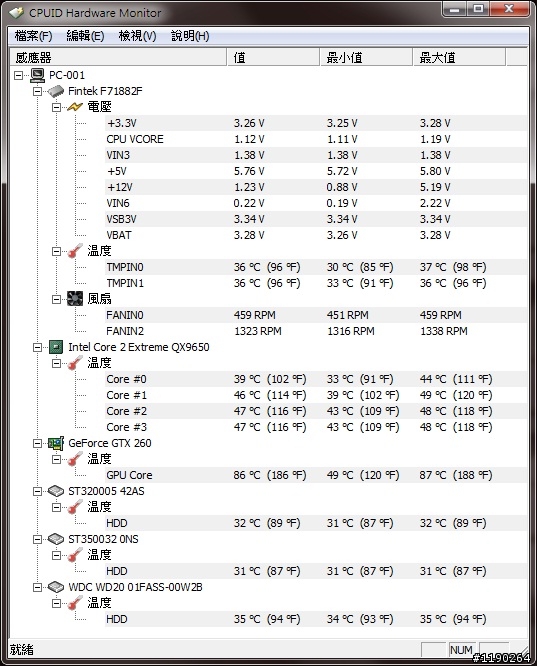The image size is (537, 666).
Task: Click the thermometer icon under Fintek F71882F
Action: [x=75, y=251]
